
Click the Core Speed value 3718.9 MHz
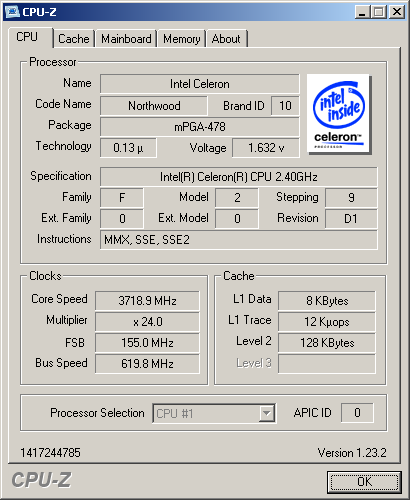(x=147, y=301)
